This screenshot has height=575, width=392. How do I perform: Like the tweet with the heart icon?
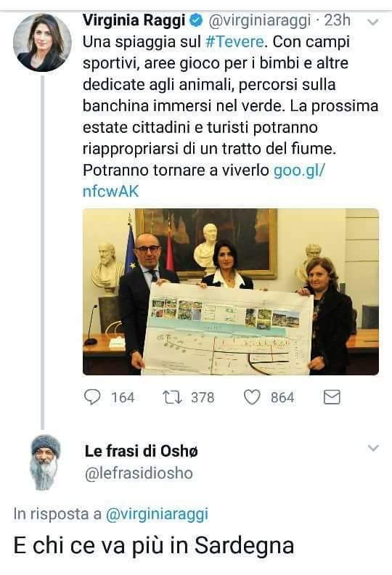click(253, 397)
